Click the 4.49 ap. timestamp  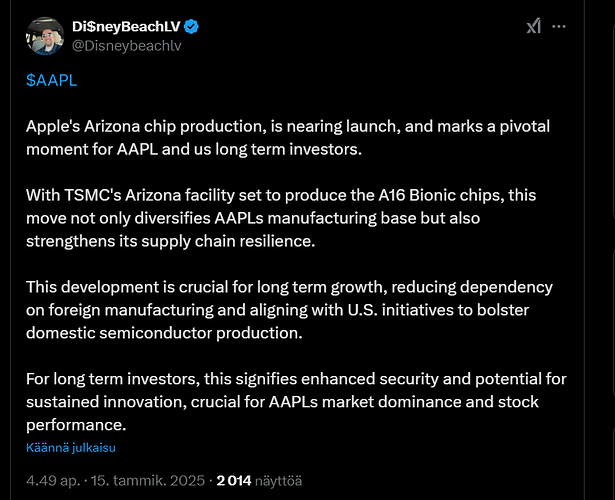53,481
